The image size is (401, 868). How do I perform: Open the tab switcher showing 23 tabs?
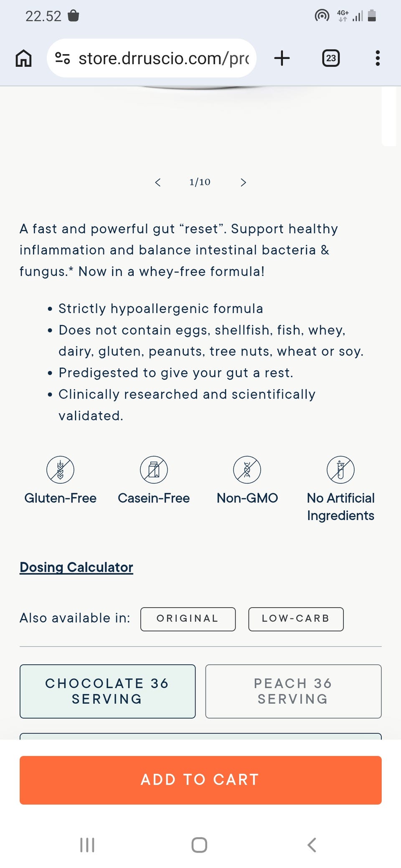pos(331,58)
